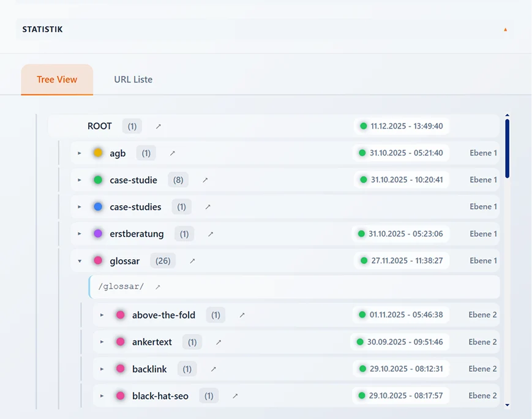The image size is (532, 419).
Task: Click the (26) count badge on glossar
Action: 162,260
